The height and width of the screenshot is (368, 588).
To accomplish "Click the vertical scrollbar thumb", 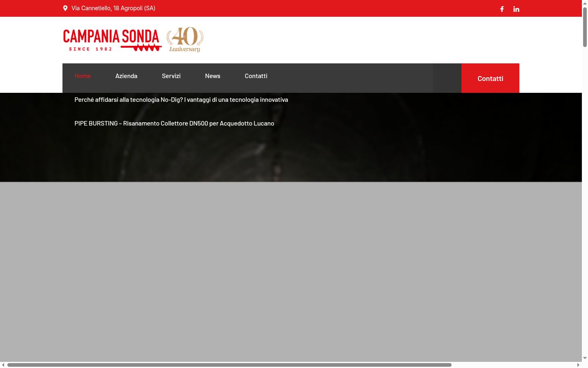I will click(585, 27).
